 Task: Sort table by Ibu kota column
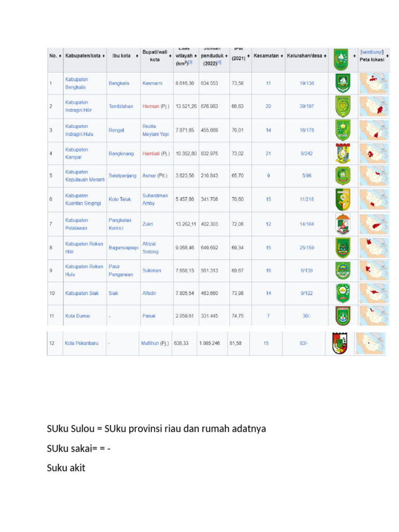point(136,56)
